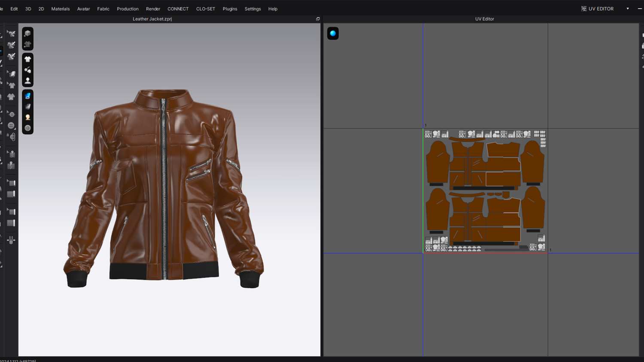Screen dimensions: 644x362
Task: Open the Edit menu
Action: (14, 9)
